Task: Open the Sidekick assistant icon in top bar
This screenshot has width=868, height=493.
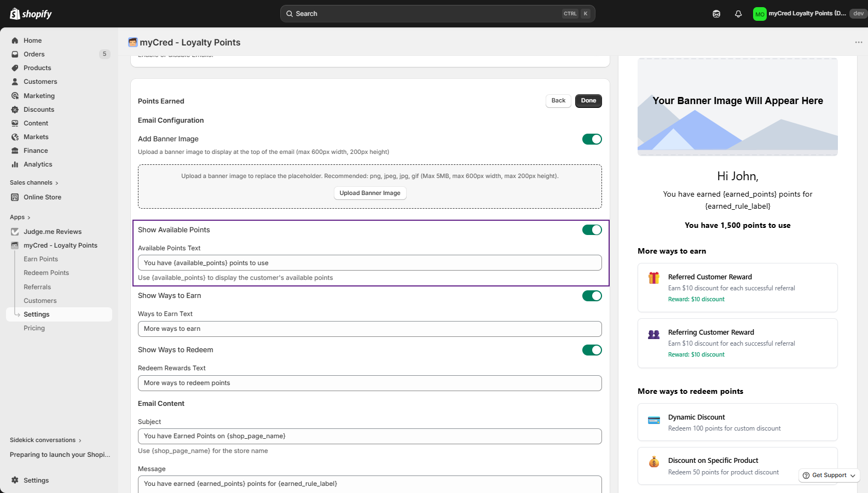Action: coord(716,14)
